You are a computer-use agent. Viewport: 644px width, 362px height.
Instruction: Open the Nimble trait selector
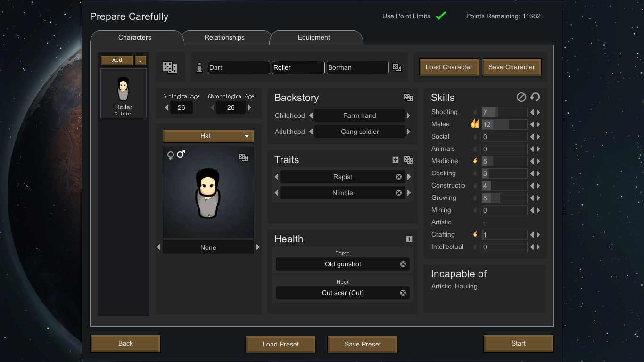[x=343, y=193]
